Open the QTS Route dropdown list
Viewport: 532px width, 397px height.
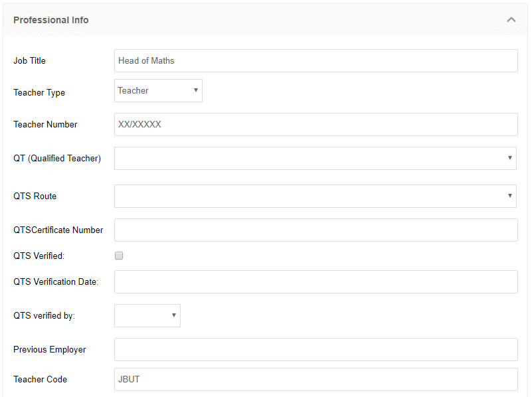pos(315,196)
